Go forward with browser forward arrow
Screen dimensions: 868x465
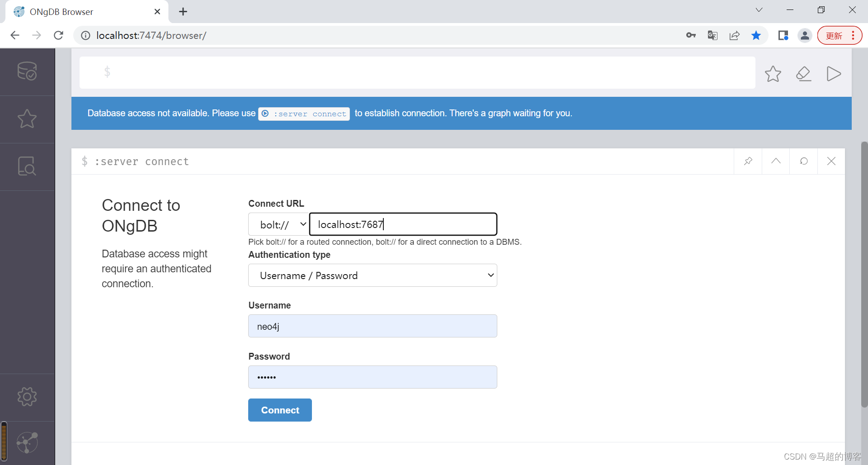click(x=37, y=35)
